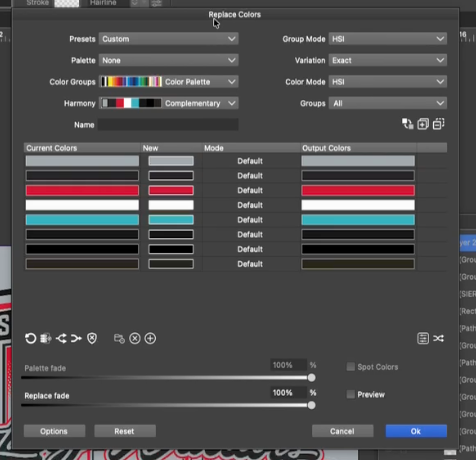The image size is (476, 460).
Task: Click the add group plus icon under Groups
Action: (423, 124)
